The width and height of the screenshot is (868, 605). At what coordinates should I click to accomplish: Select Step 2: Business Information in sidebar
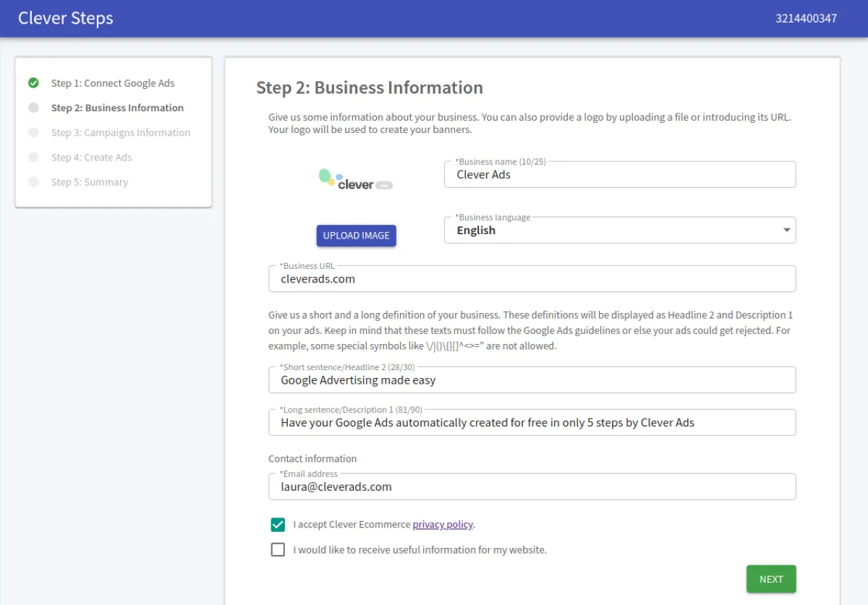coord(117,108)
